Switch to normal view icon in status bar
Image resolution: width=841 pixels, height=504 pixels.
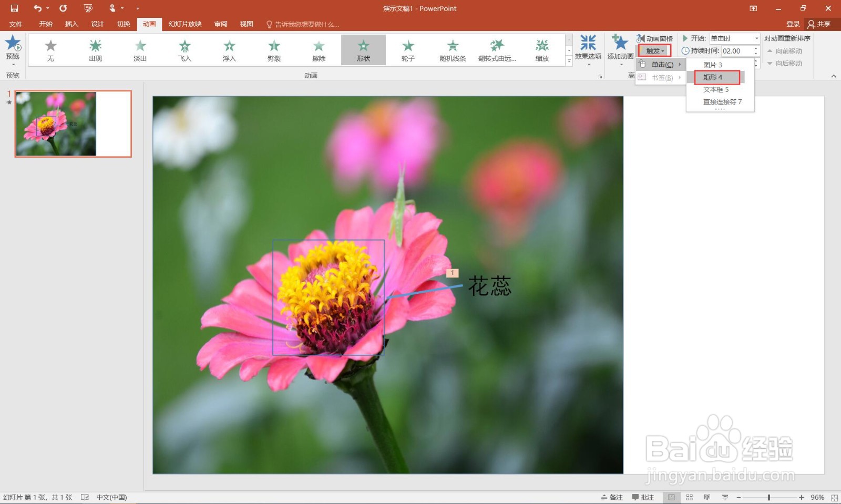671,497
